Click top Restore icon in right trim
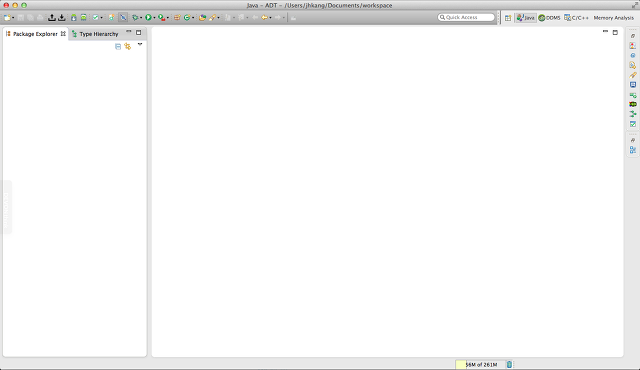 pyautogui.click(x=633, y=36)
